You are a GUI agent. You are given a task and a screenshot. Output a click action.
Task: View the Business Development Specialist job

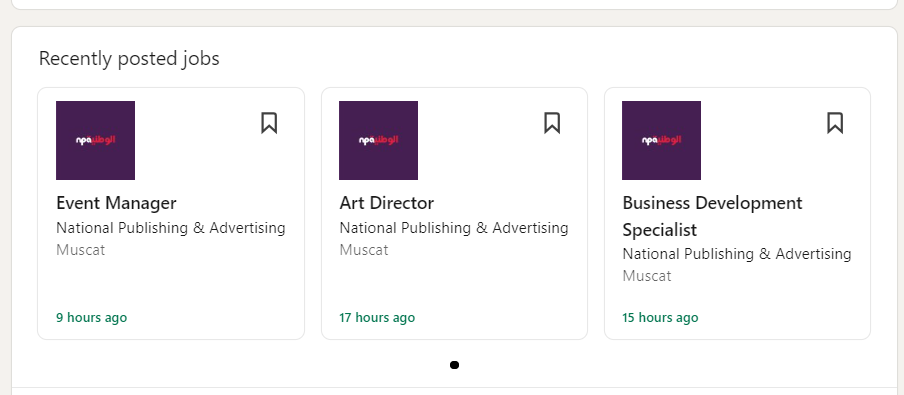712,216
